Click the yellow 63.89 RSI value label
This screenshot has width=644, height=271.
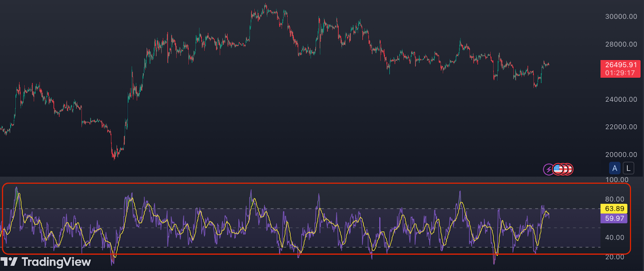614,209
